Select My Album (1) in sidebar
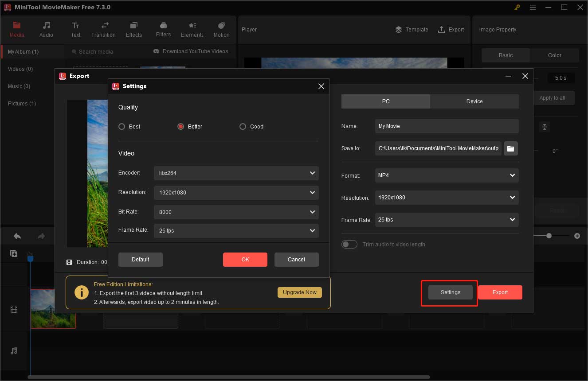588x381 pixels. tap(32, 52)
